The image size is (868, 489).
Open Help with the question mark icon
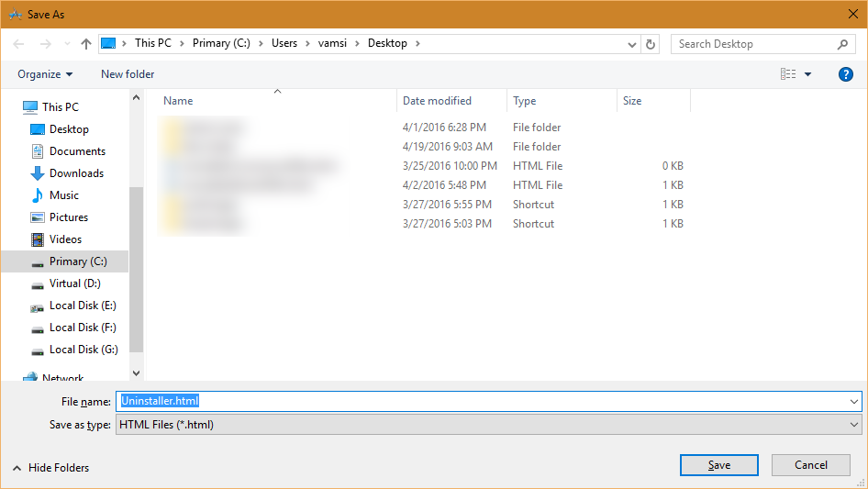click(x=845, y=74)
